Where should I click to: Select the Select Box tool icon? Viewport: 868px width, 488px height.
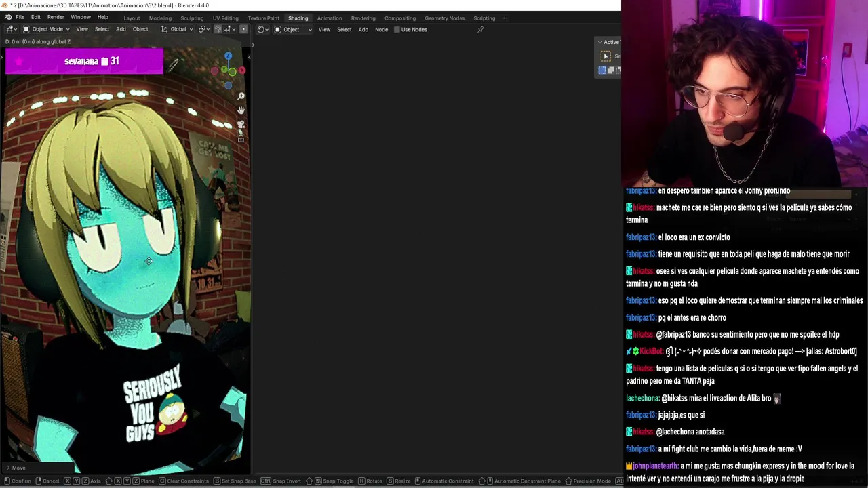tap(606, 56)
